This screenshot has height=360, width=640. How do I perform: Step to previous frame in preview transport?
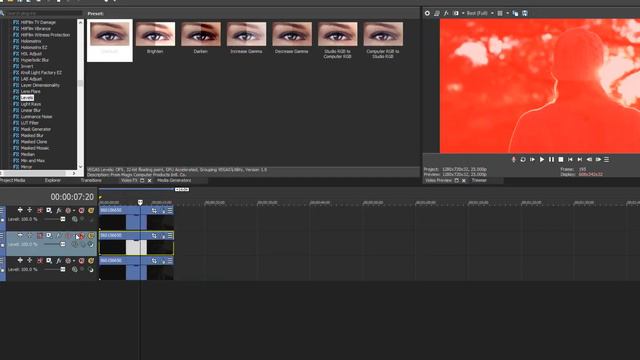tap(589, 160)
